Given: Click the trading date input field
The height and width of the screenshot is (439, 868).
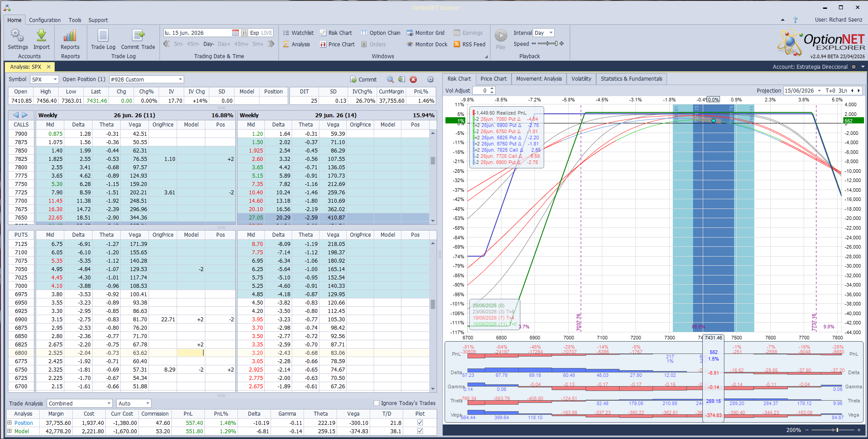Looking at the screenshot, I should (x=197, y=33).
